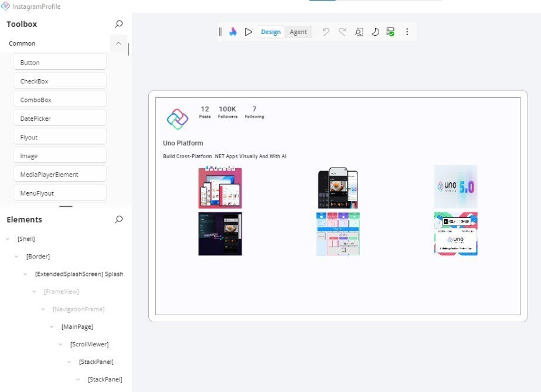Click the connection status icon with green checkmark
The image size is (541, 392).
390,32
